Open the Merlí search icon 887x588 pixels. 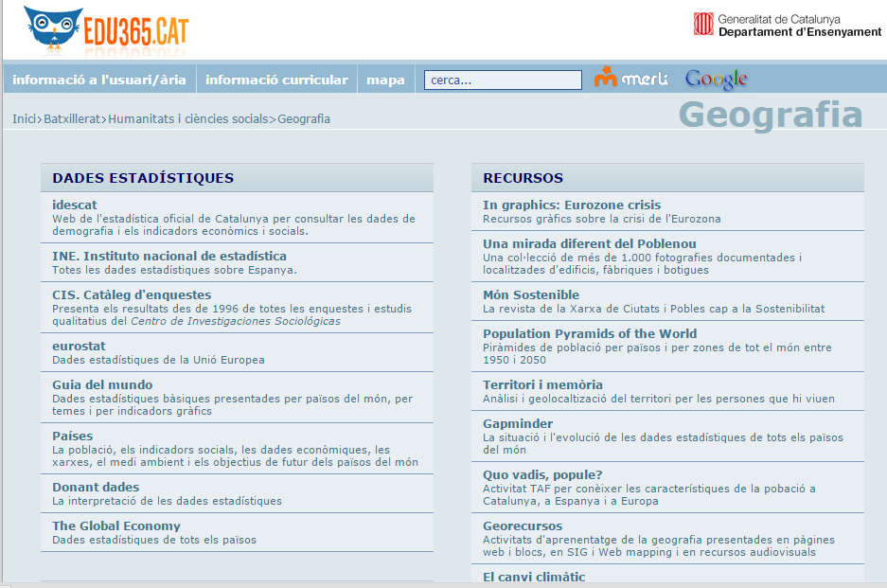pyautogui.click(x=631, y=79)
